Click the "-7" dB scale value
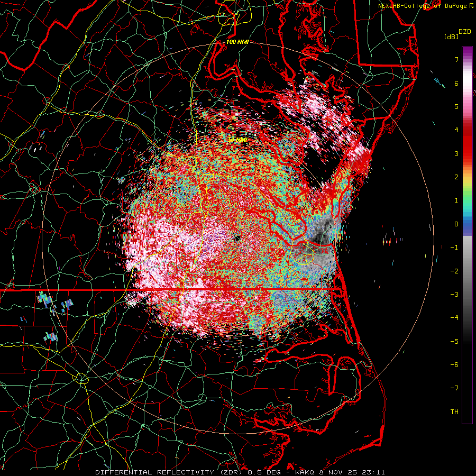The image size is (476, 476). (x=454, y=388)
